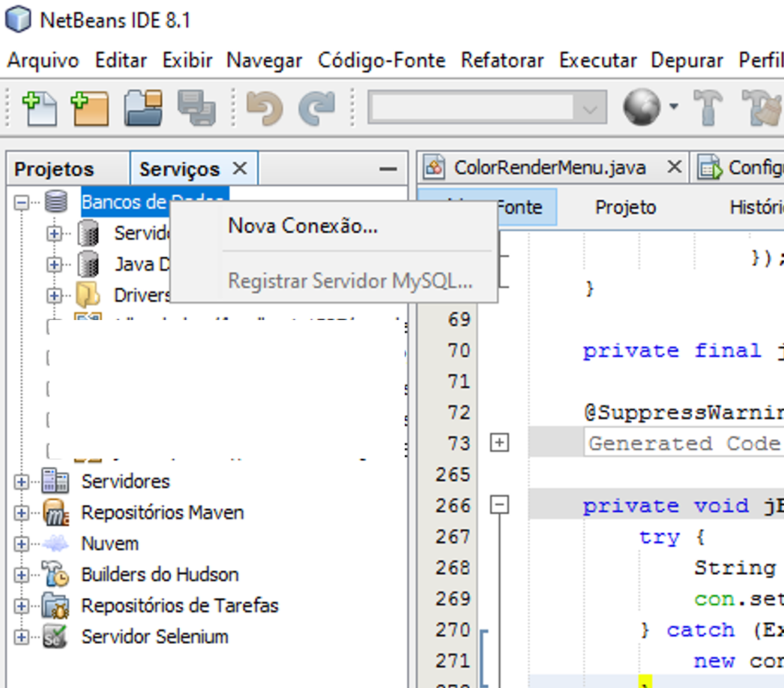Switch to the Projeto editor view

tap(626, 207)
